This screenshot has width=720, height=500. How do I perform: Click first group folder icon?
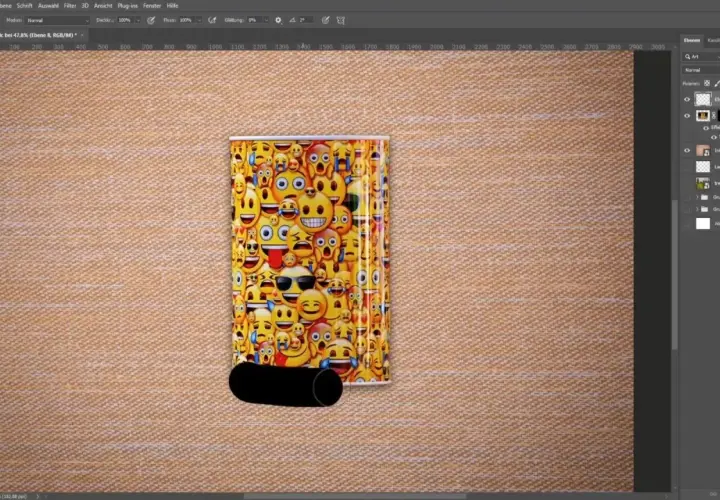[x=704, y=197]
